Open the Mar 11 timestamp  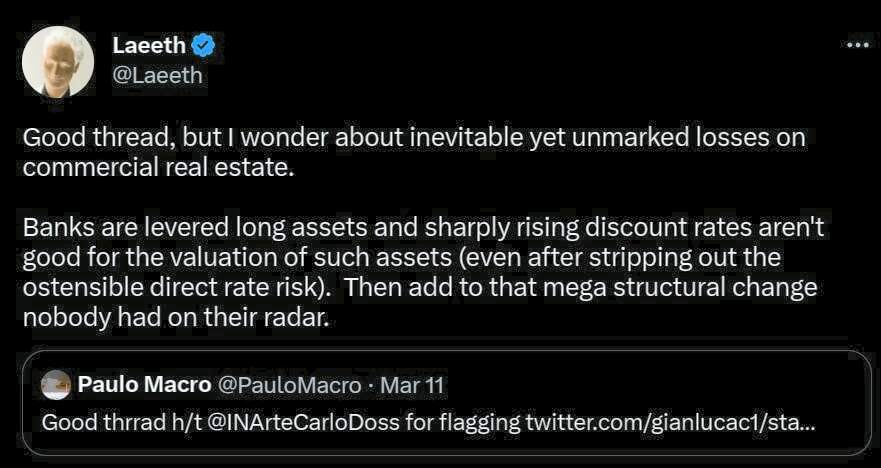pyautogui.click(x=413, y=385)
